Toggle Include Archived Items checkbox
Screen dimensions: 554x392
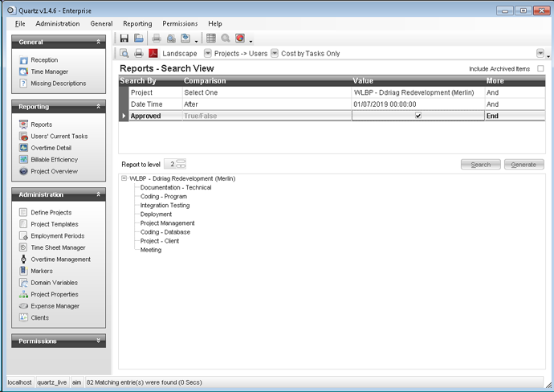(x=540, y=69)
